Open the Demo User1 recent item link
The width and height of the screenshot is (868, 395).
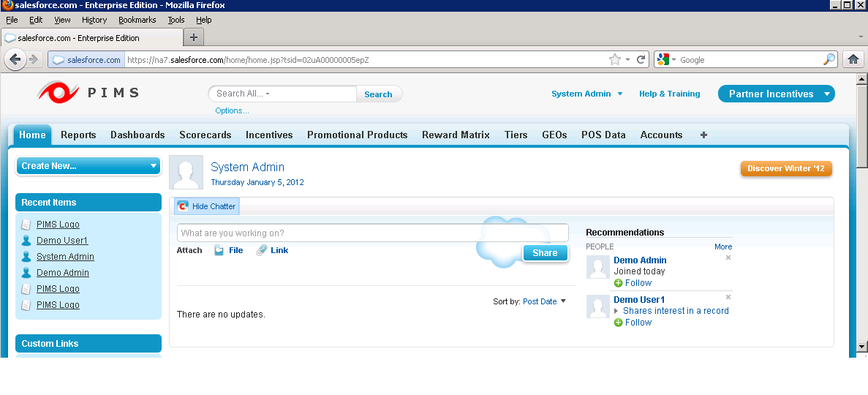[x=62, y=241]
